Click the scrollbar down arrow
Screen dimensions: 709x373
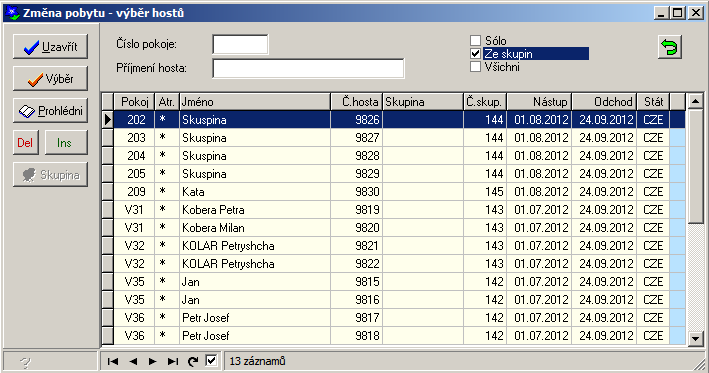click(x=695, y=338)
